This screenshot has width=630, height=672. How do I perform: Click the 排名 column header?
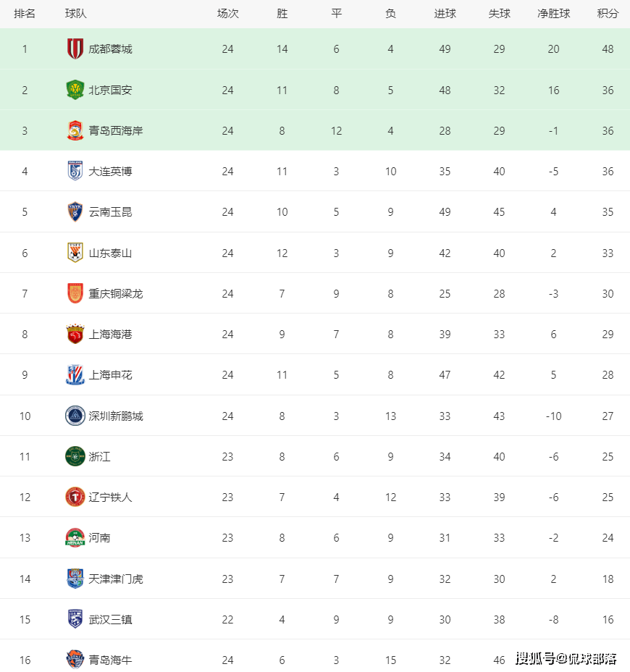(25, 14)
